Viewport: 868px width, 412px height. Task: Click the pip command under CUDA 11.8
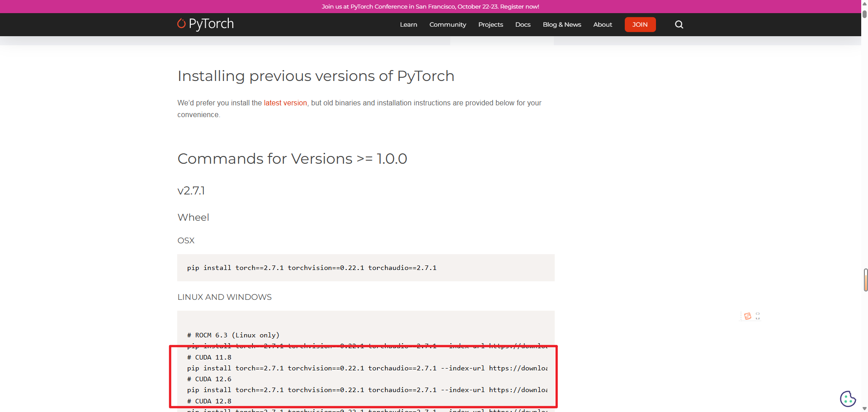(x=367, y=368)
